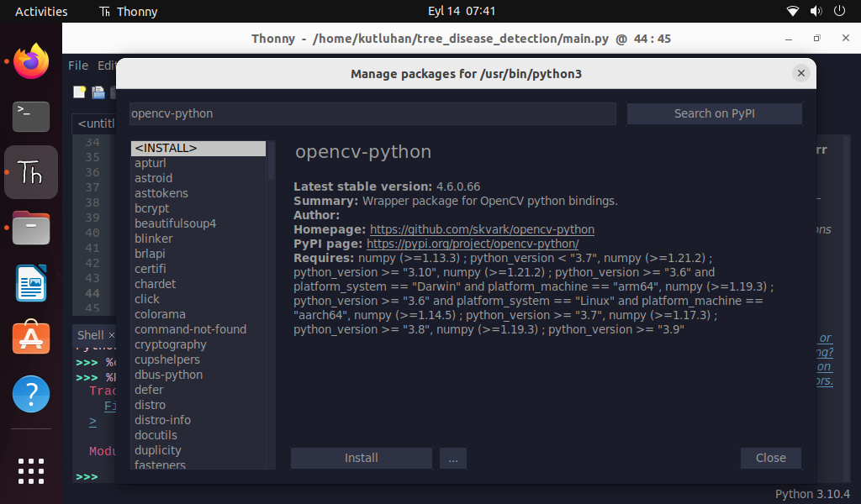This screenshot has height=504, width=861.
Task: Open the GitHub homepage link for opencv-python
Action: tap(482, 229)
